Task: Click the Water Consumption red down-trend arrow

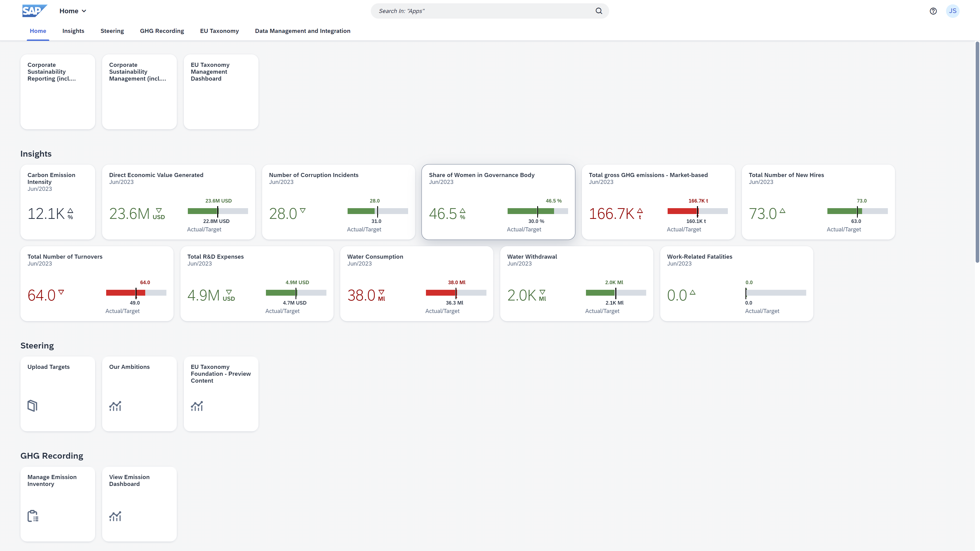Action: tap(382, 292)
